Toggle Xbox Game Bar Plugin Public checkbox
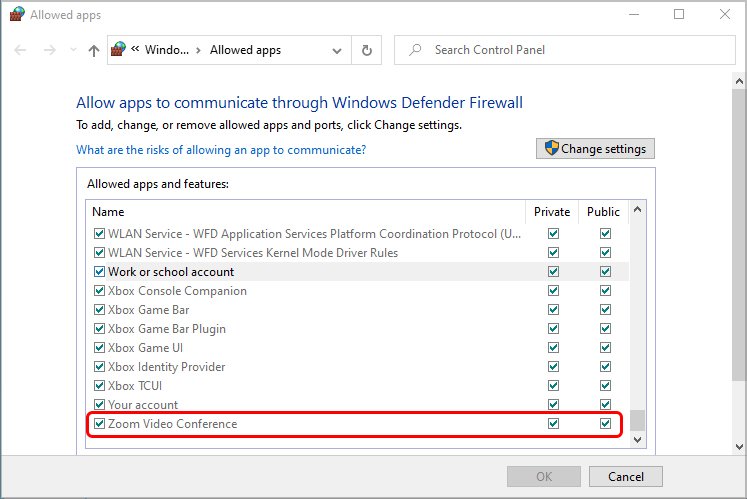This screenshot has height=499, width=747. pyautogui.click(x=605, y=329)
